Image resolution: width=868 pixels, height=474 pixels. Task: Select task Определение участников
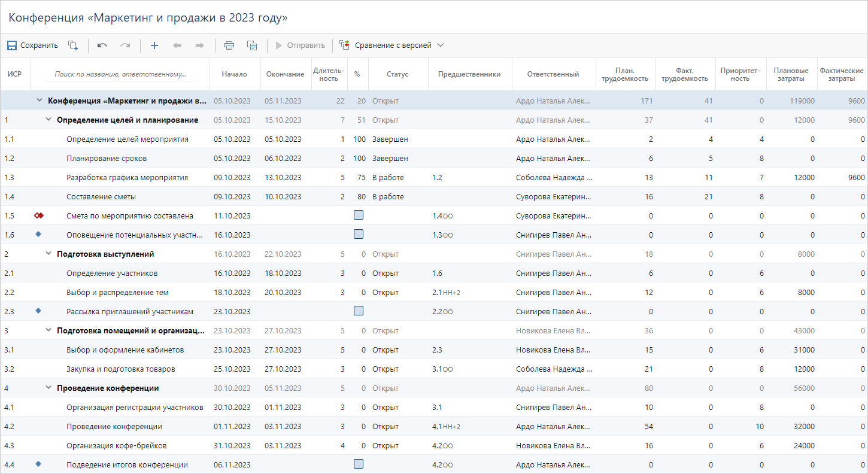[x=112, y=273]
